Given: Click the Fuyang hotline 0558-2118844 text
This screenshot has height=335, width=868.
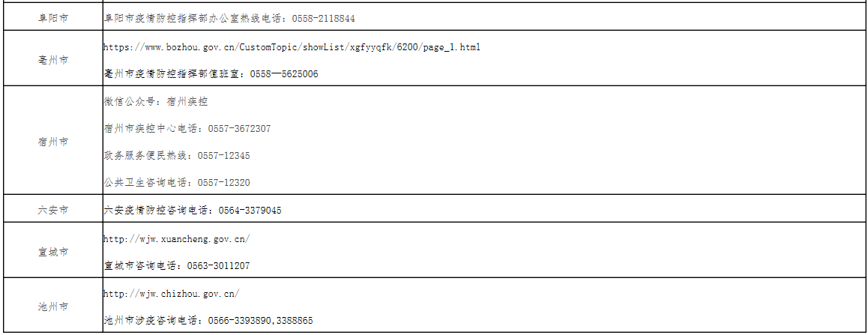Looking at the screenshot, I should click(324, 18).
